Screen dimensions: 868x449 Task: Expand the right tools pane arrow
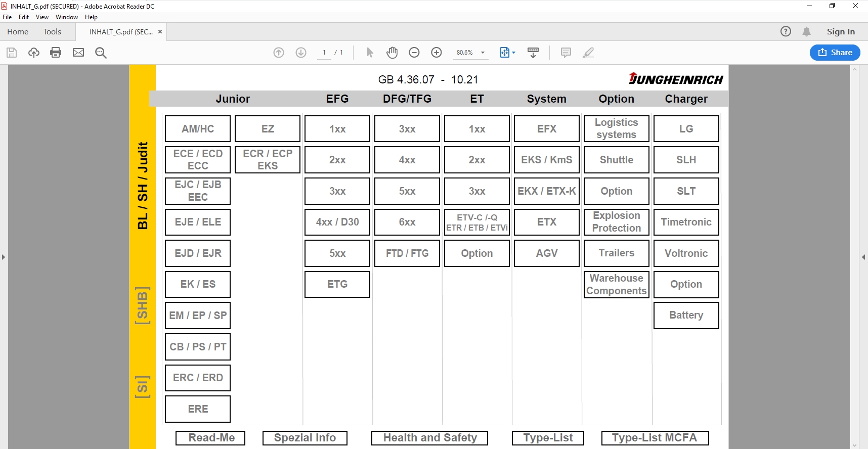point(863,257)
